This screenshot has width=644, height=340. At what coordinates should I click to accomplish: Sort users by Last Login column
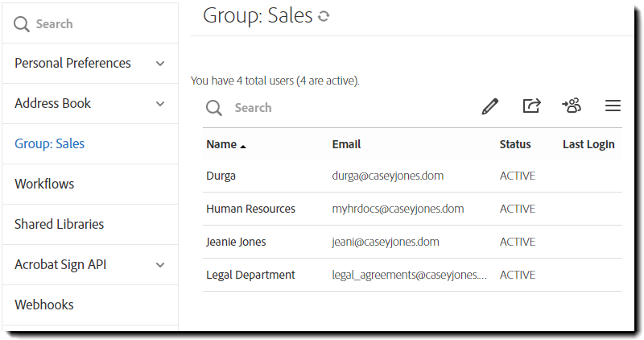(588, 145)
